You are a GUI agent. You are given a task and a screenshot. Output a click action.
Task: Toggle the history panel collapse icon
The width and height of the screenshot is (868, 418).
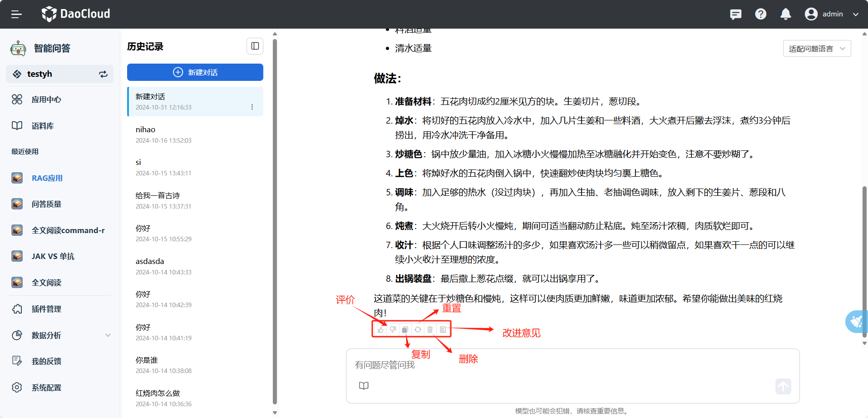coord(255,46)
